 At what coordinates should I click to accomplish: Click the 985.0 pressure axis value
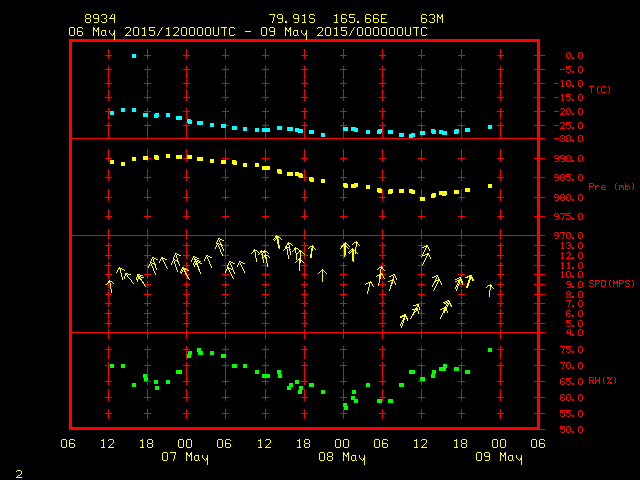point(569,178)
